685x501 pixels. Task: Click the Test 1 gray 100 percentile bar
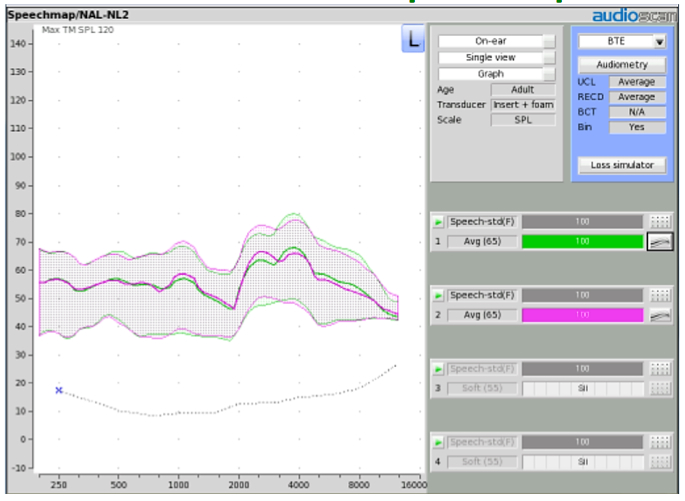click(582, 222)
